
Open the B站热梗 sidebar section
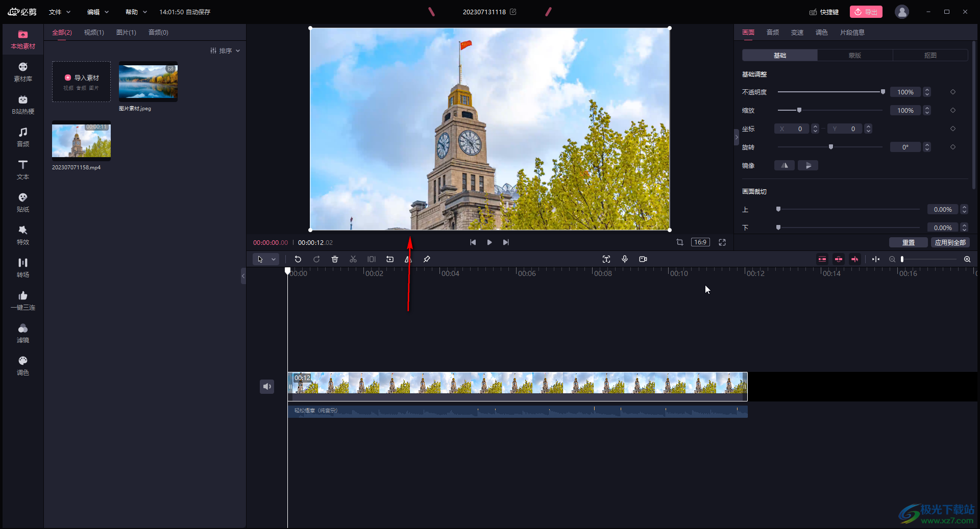[23, 105]
